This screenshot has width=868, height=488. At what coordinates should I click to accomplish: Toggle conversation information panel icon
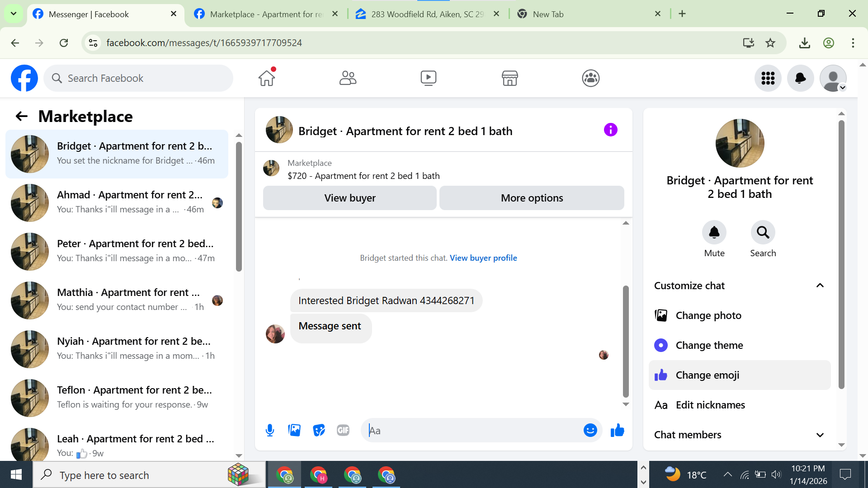(610, 130)
